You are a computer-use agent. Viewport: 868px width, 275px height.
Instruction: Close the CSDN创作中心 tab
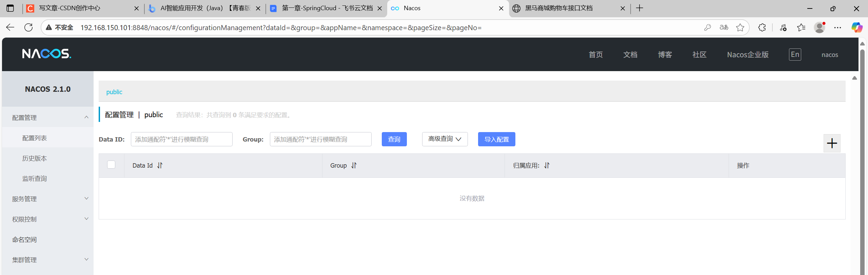point(137,8)
